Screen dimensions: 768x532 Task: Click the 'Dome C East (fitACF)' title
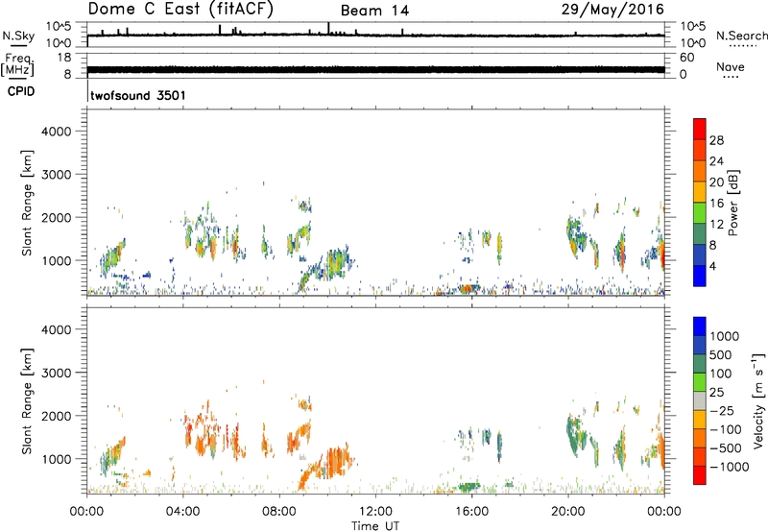click(180, 10)
